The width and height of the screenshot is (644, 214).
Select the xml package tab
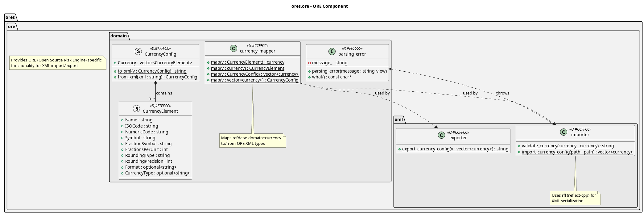coord(399,120)
